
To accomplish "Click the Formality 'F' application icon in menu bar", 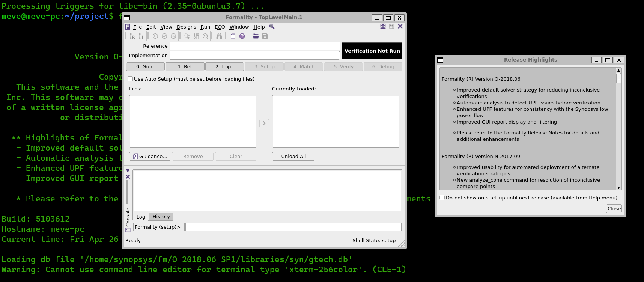I will 128,27.
